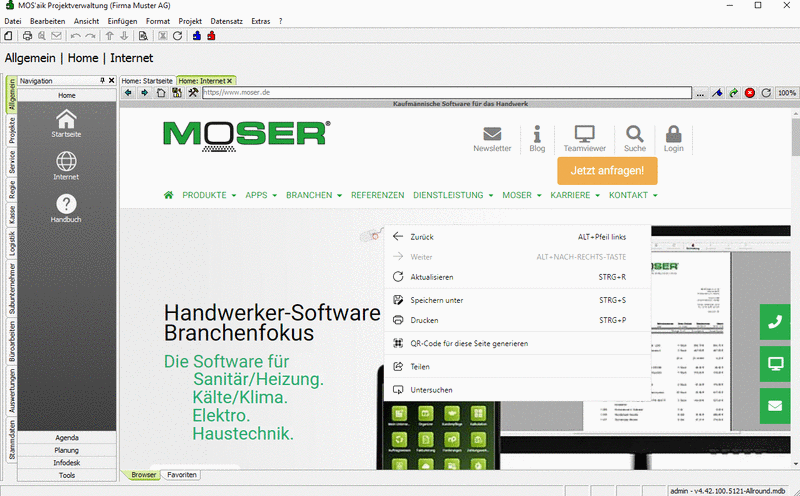Click the redo arrow in the toolbar
The width and height of the screenshot is (800, 496).
coord(90,36)
